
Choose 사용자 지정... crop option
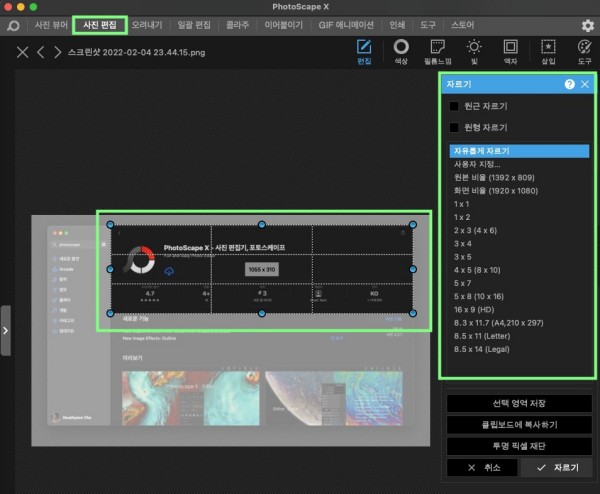[477, 164]
